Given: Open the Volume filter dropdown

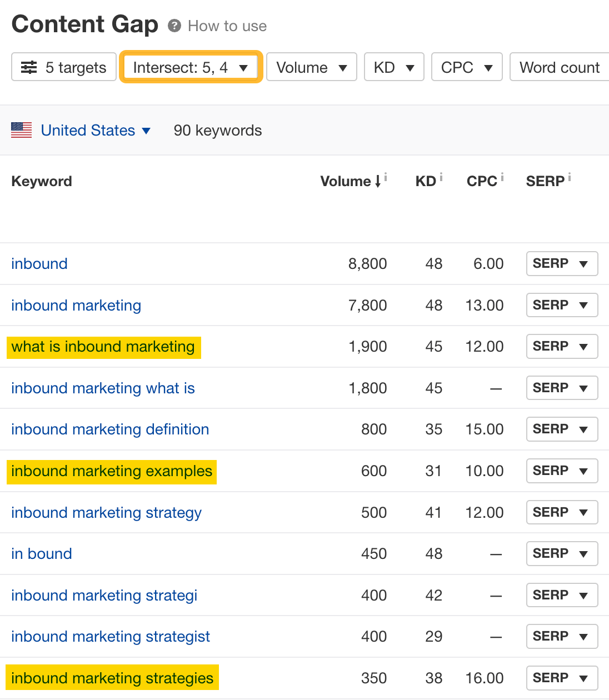Looking at the screenshot, I should click(311, 67).
